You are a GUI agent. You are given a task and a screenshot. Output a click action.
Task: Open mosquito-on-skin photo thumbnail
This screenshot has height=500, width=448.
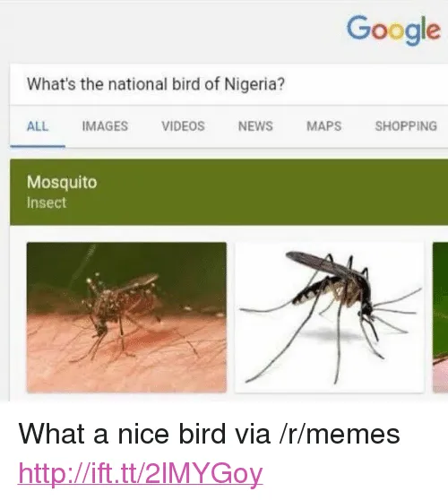(126, 317)
